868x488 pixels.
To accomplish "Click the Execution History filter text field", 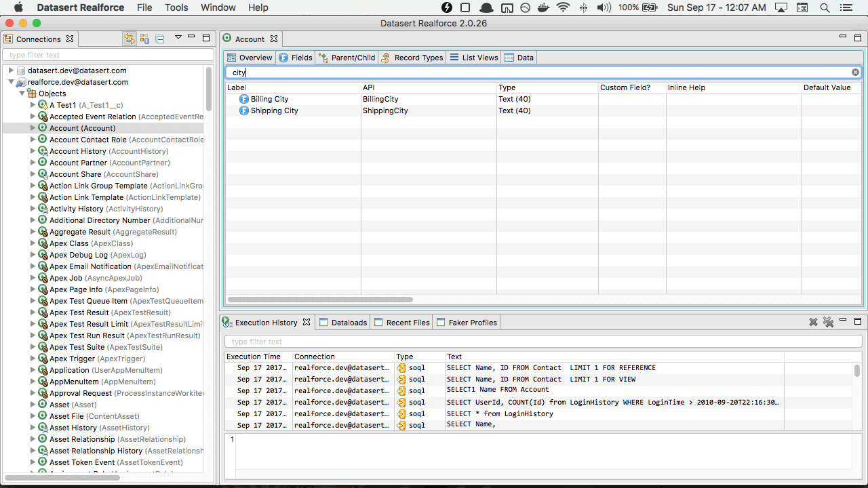I will [542, 342].
